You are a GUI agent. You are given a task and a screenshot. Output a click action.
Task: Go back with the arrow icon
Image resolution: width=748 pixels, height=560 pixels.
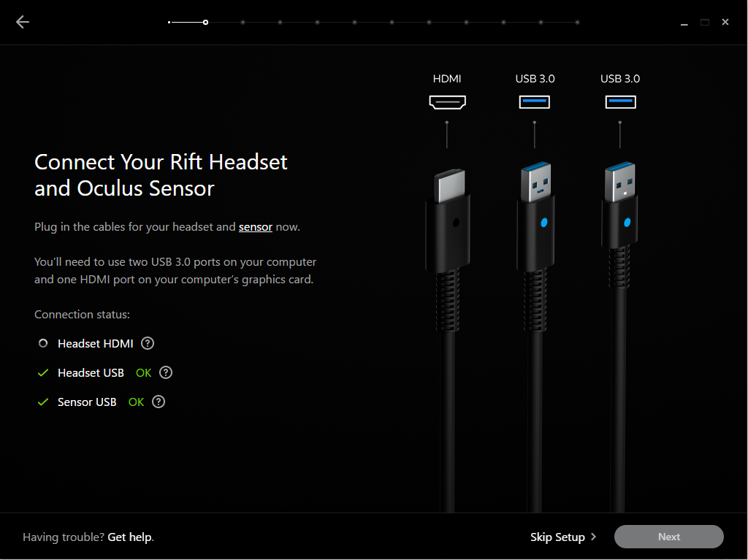(23, 22)
